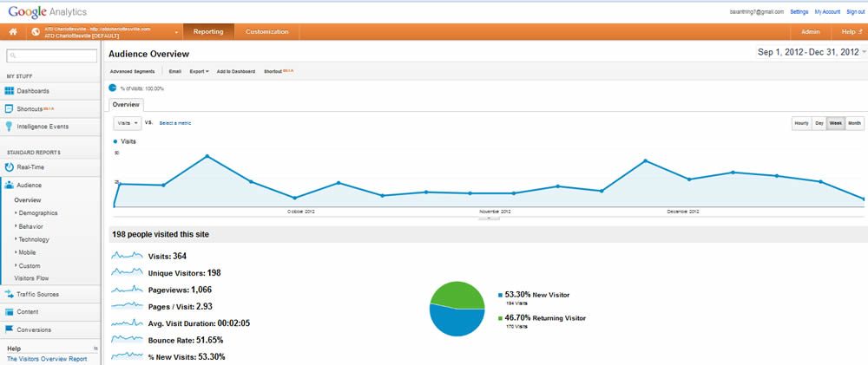868x365 pixels.
Task: Open the date range picker
Action: click(x=811, y=53)
